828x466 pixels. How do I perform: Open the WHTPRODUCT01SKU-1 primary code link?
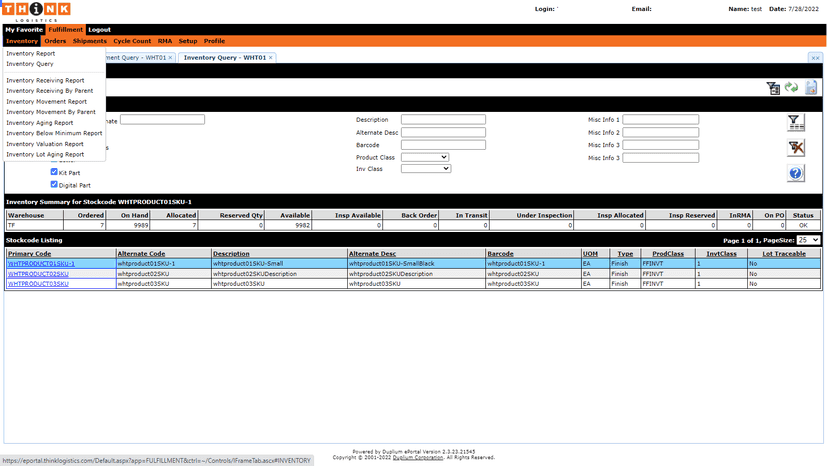(x=41, y=264)
